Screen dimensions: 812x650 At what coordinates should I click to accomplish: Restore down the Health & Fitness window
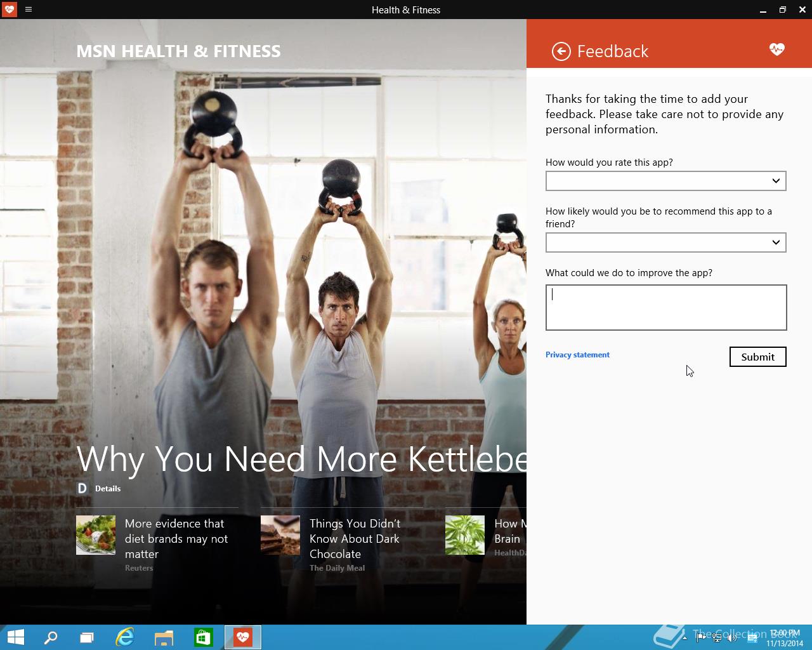[782, 10]
